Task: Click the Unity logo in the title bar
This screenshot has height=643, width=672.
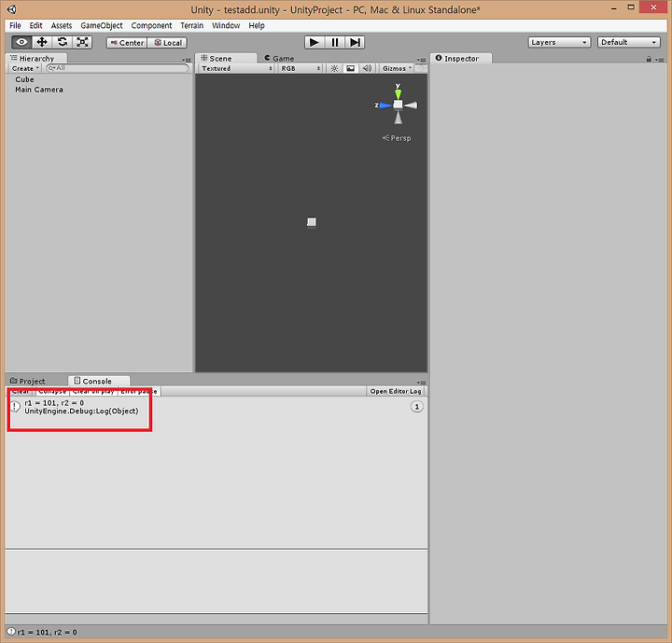Action: coord(11,9)
